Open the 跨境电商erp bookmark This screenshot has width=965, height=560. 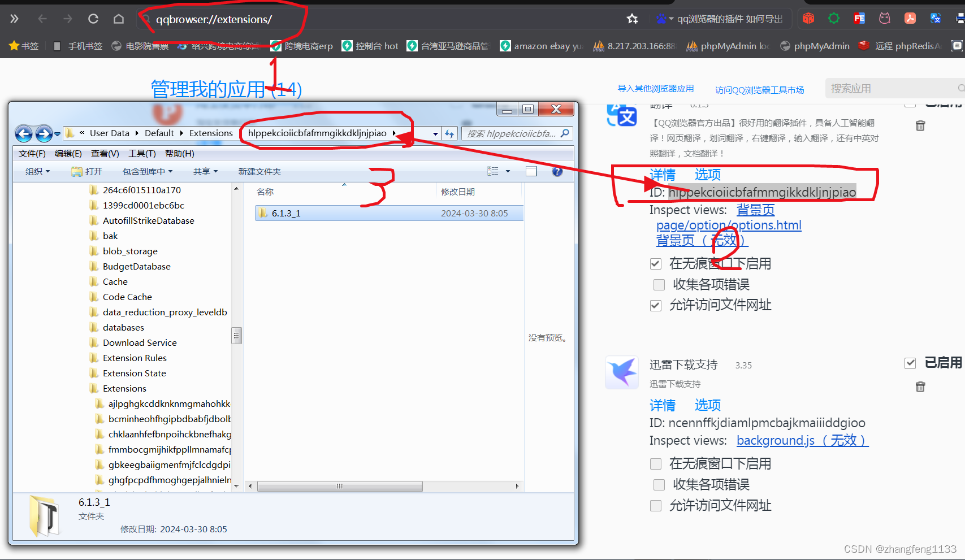302,46
